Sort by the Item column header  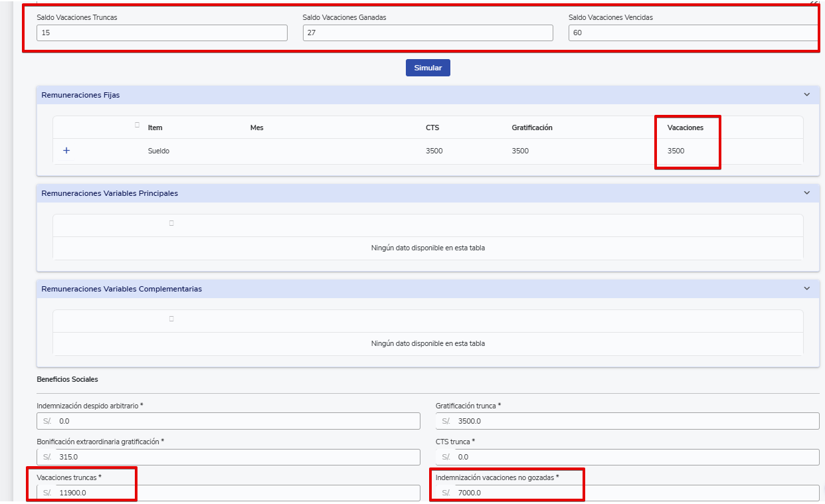pyautogui.click(x=155, y=127)
